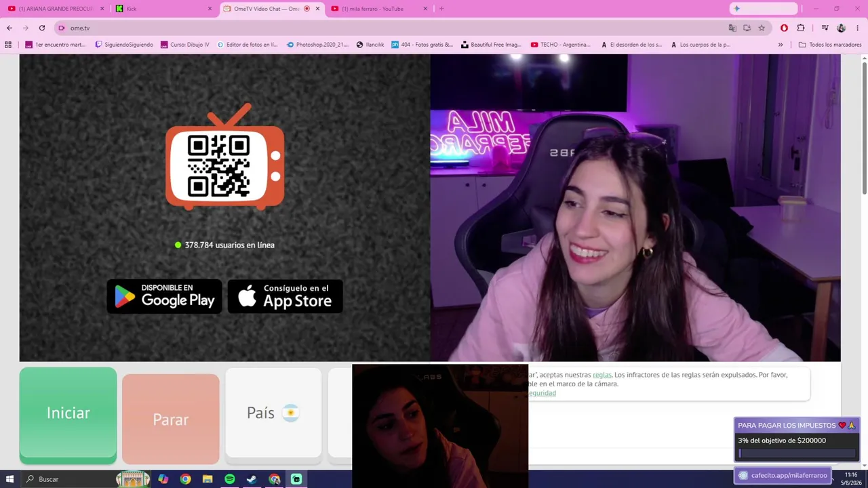Open Steam from the taskbar
The width and height of the screenshot is (868, 488).
[252, 479]
